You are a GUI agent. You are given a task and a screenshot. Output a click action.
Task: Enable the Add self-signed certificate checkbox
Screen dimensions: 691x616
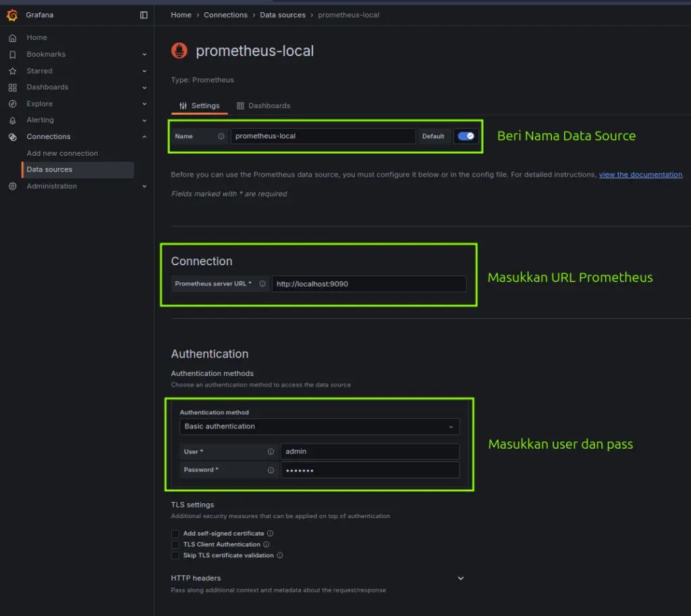(x=175, y=533)
